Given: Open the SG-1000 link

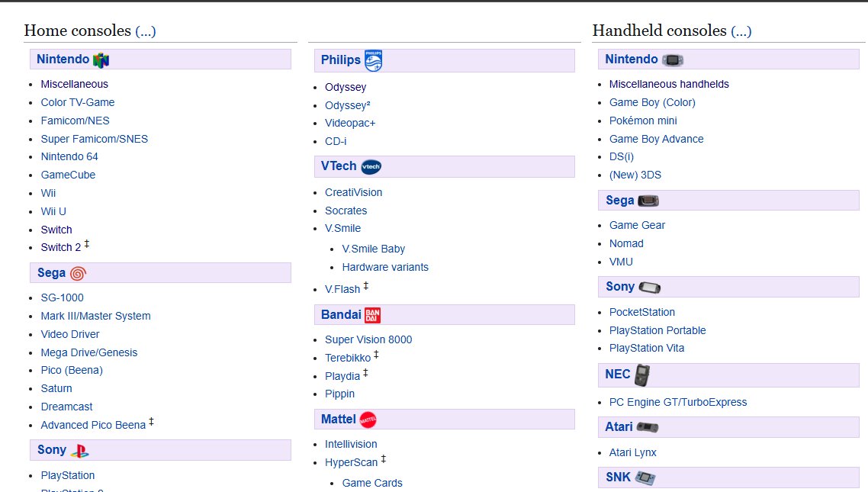Looking at the screenshot, I should click(x=62, y=297).
